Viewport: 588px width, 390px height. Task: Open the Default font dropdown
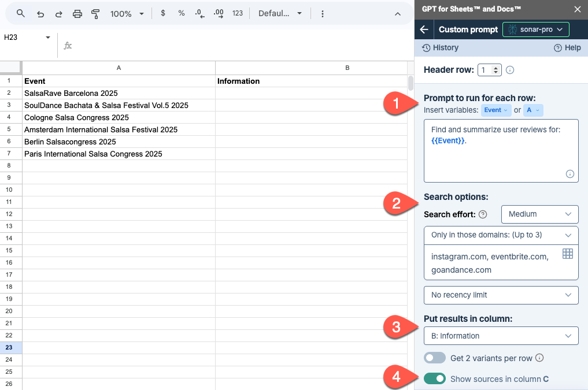point(280,13)
